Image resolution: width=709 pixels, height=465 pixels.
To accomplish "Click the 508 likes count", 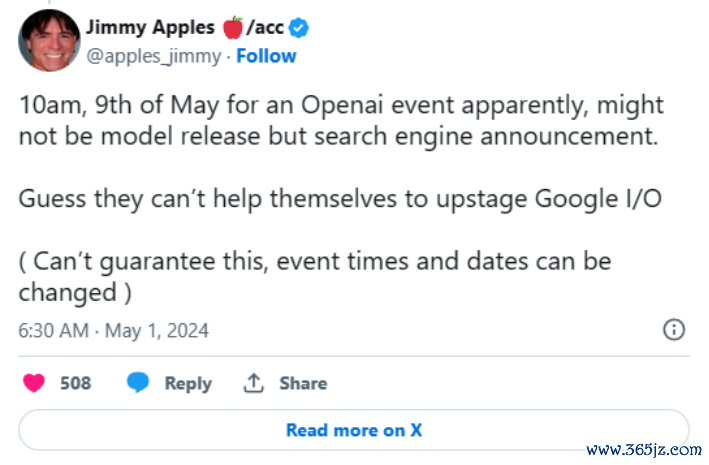I will (76, 383).
